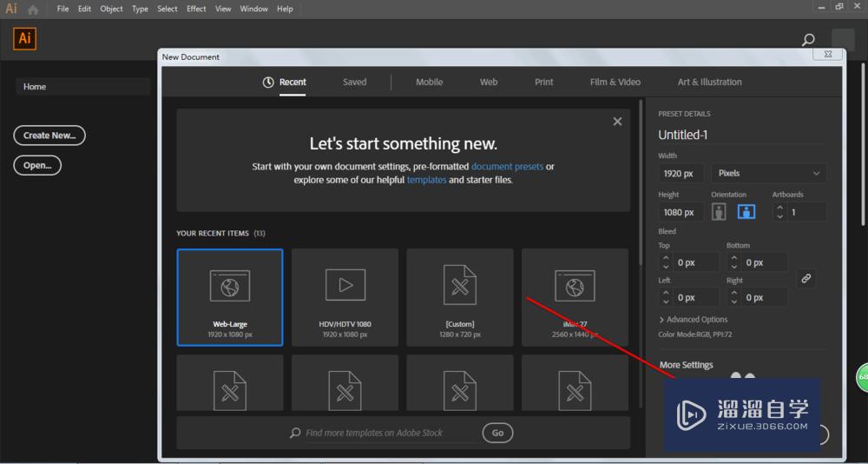Click the Open... button

click(37, 165)
